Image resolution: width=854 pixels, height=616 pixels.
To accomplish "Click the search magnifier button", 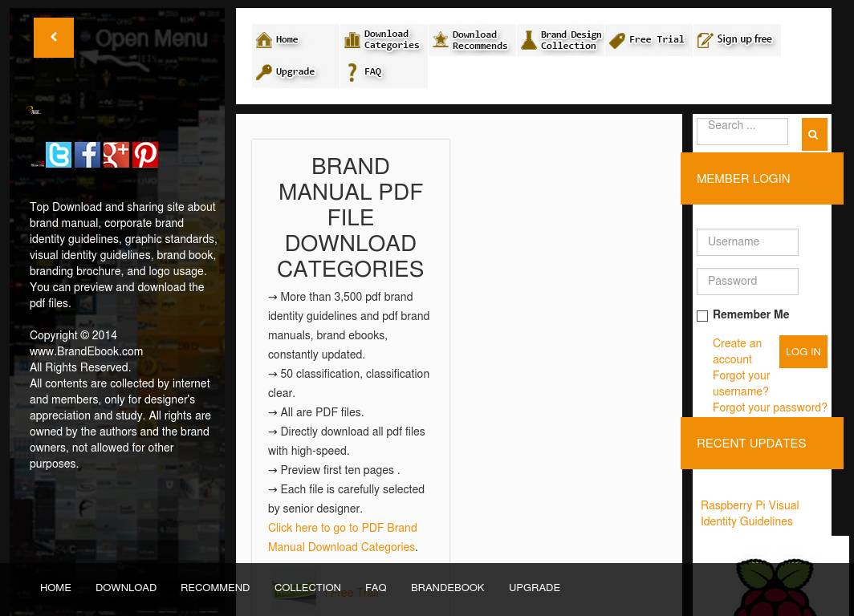I will click(813, 135).
